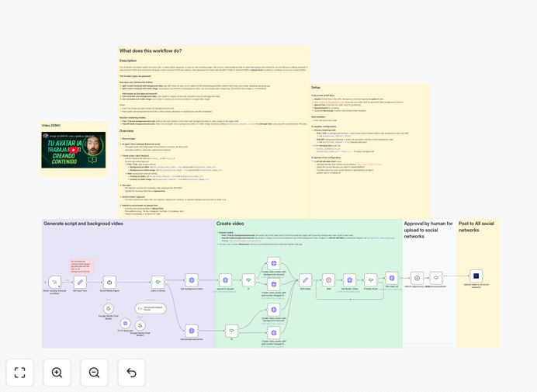Click the 'Generate script and backgroud video' section title
This screenshot has height=392, width=537.
click(83, 224)
